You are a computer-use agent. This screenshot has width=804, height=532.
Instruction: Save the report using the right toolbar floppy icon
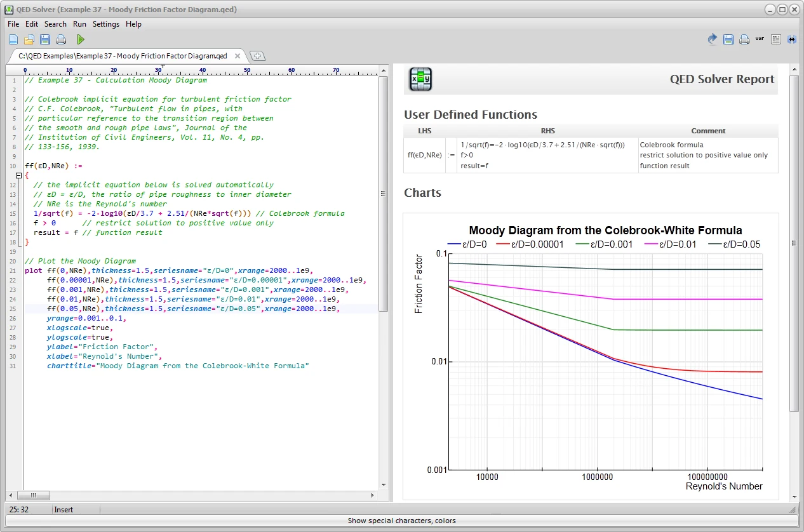(728, 39)
